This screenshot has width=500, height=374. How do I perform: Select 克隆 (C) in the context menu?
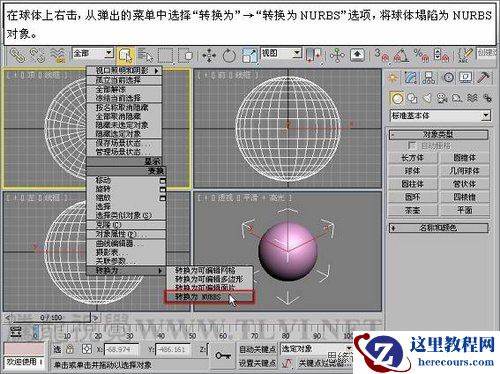pyautogui.click(x=126, y=225)
